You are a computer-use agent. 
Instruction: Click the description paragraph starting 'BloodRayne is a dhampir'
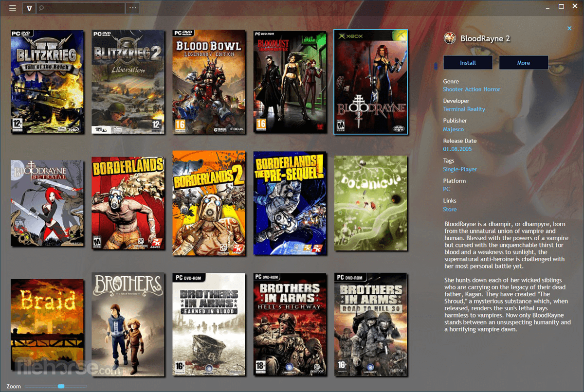pyautogui.click(x=507, y=245)
